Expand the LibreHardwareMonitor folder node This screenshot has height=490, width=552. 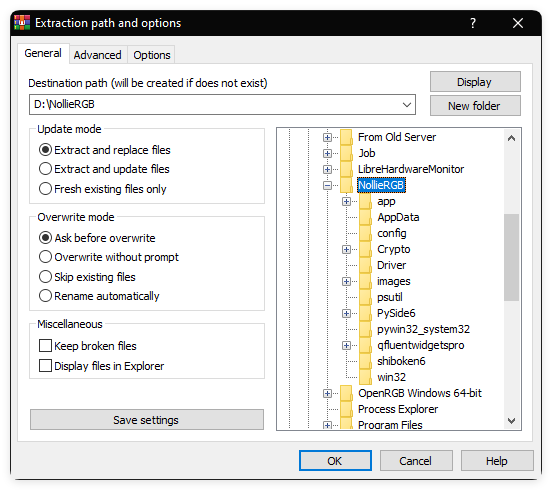[327, 169]
